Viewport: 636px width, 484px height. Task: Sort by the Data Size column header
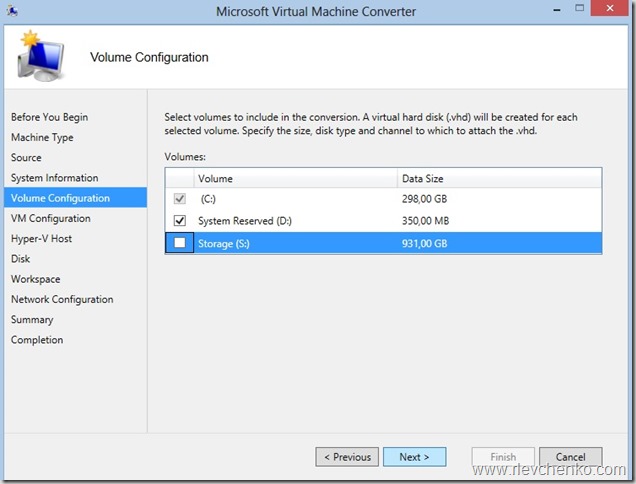499,179
